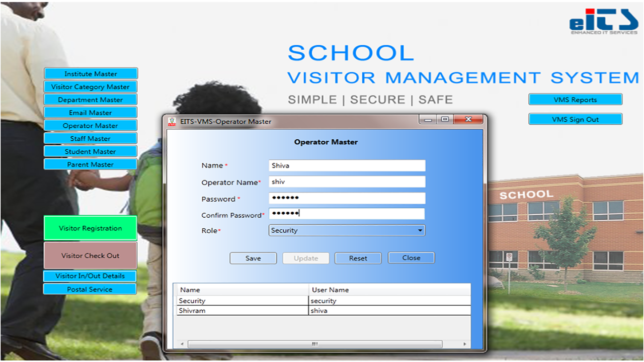This screenshot has width=644, height=362.
Task: Open the Department Master screen
Action: point(91,100)
